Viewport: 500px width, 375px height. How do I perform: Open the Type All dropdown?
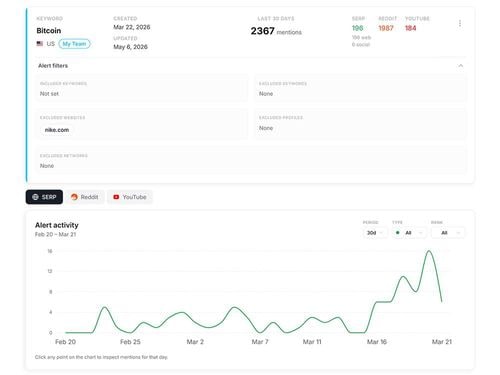pyautogui.click(x=409, y=233)
